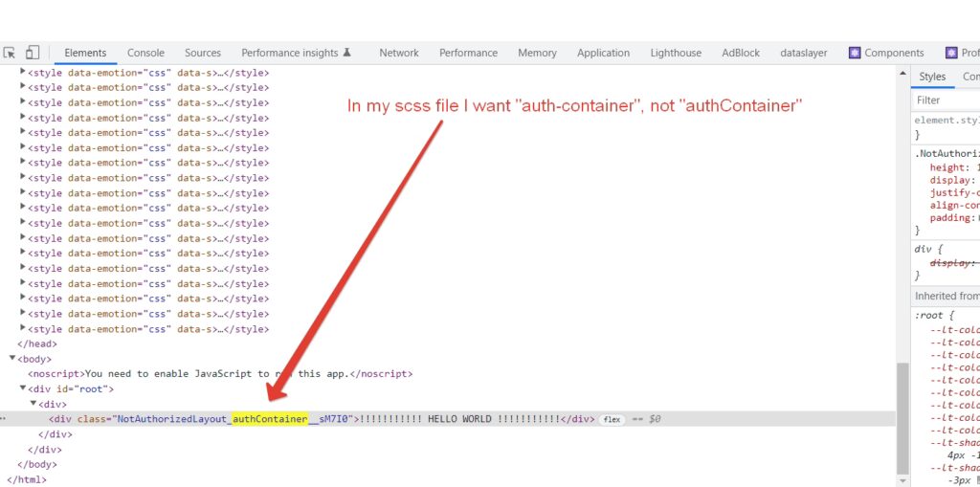Select the Styles pane tab

pyautogui.click(x=931, y=77)
